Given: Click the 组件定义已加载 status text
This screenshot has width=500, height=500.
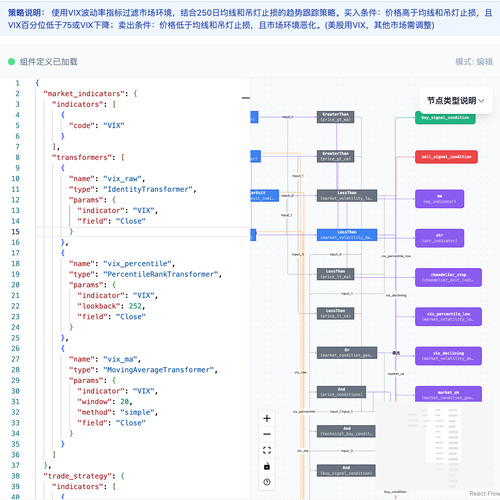Looking at the screenshot, I should (49, 62).
